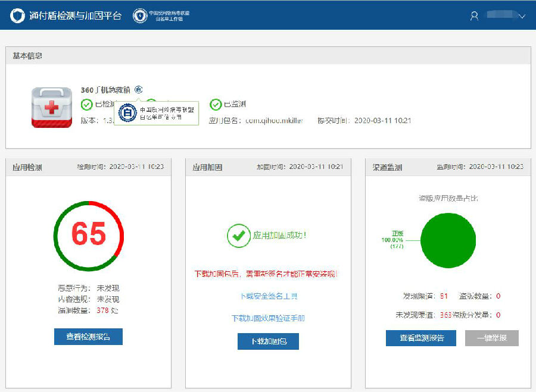Click the small whitelist badge beside app name
The width and height of the screenshot is (536, 392).
(x=138, y=90)
